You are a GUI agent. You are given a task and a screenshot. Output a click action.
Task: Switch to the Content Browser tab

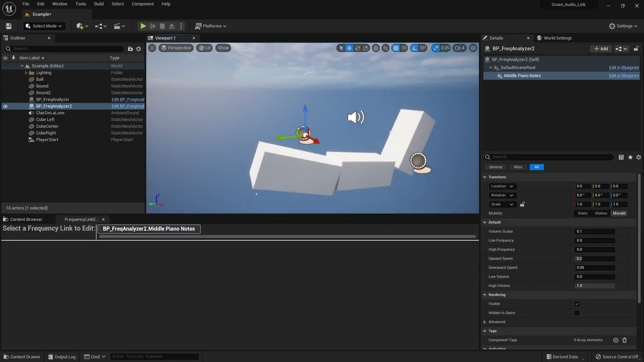tap(23, 219)
